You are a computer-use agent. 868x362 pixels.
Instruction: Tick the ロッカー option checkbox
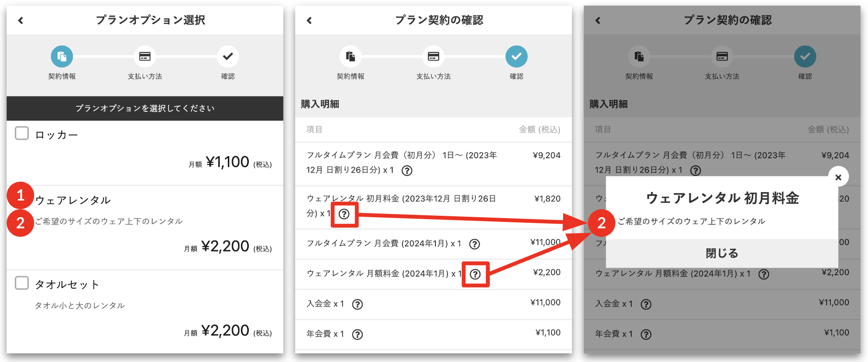click(x=22, y=134)
